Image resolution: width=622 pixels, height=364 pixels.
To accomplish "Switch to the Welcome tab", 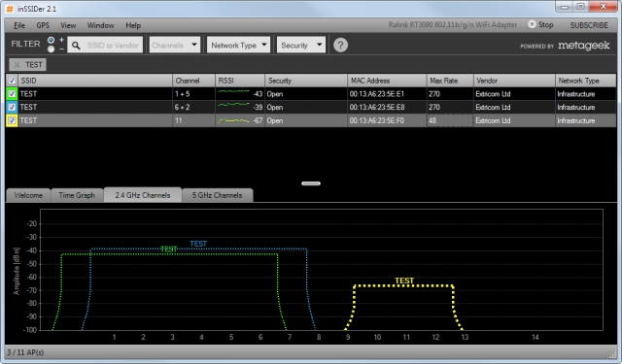I will pos(28,195).
